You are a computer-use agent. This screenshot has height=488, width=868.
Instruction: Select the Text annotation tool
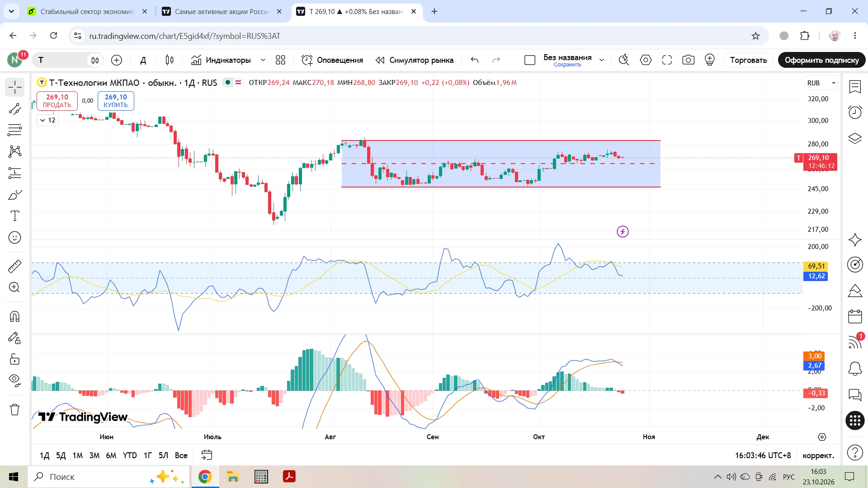click(x=15, y=216)
